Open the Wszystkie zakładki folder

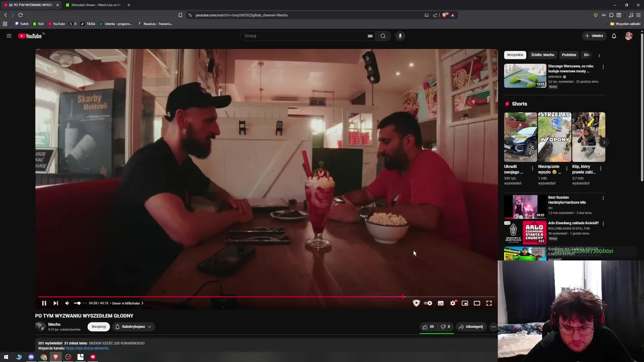(x=625, y=24)
